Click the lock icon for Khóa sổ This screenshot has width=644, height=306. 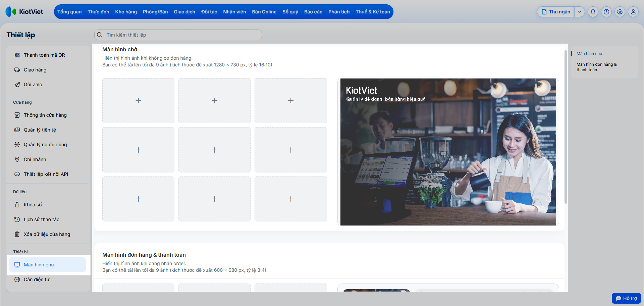17,205
